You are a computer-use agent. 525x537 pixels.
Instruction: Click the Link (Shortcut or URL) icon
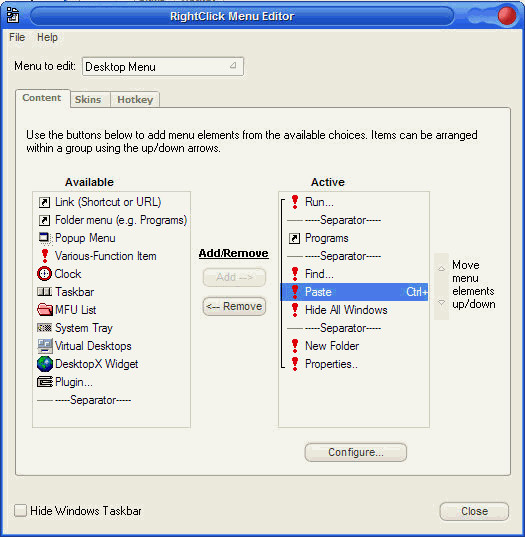[44, 202]
